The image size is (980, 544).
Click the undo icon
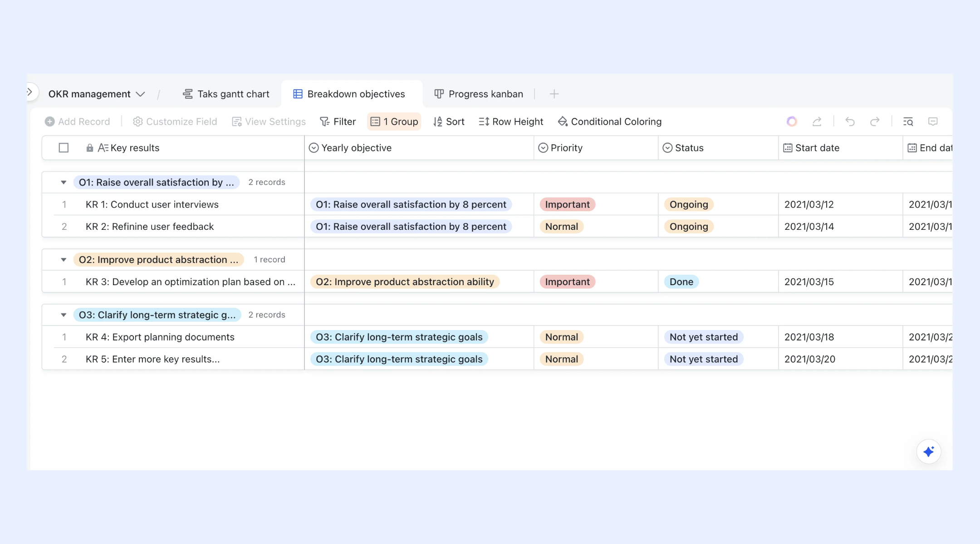[850, 121]
